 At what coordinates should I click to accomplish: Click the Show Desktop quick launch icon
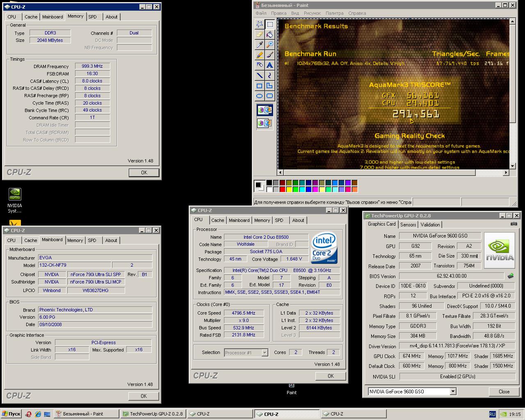(48, 414)
